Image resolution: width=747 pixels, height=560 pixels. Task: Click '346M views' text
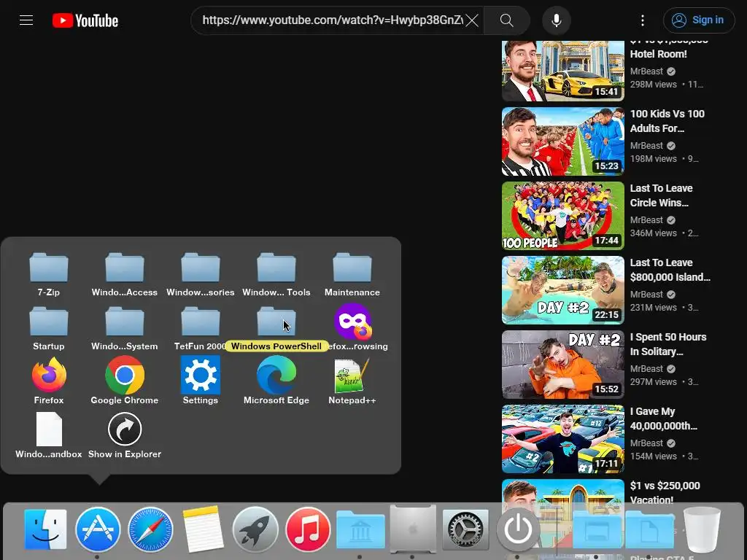point(653,233)
